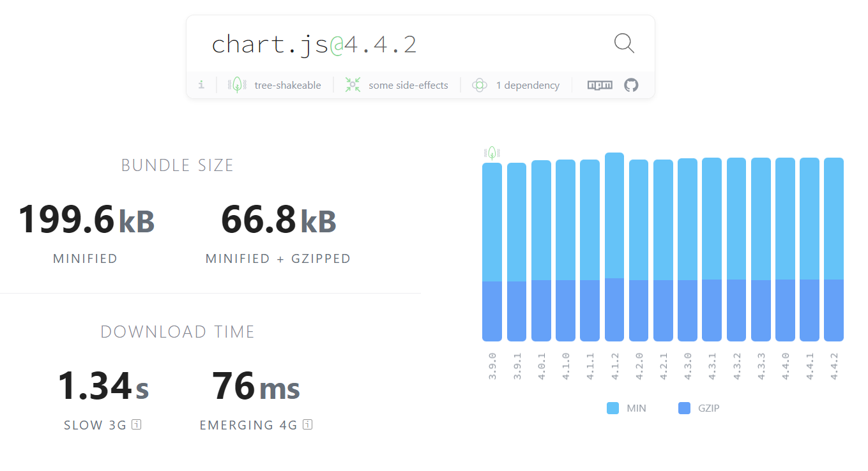Click the 'DOWNLOAD TIME' heading

[178, 332]
